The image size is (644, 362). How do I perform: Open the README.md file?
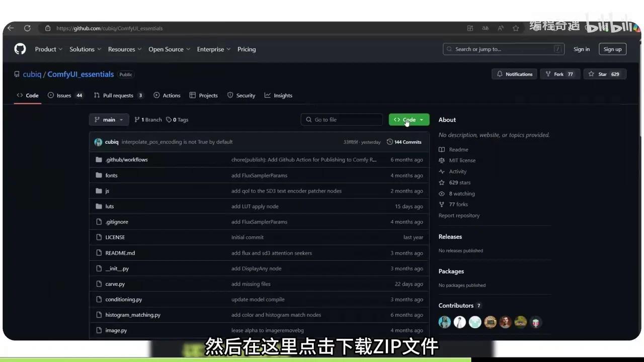click(x=120, y=253)
